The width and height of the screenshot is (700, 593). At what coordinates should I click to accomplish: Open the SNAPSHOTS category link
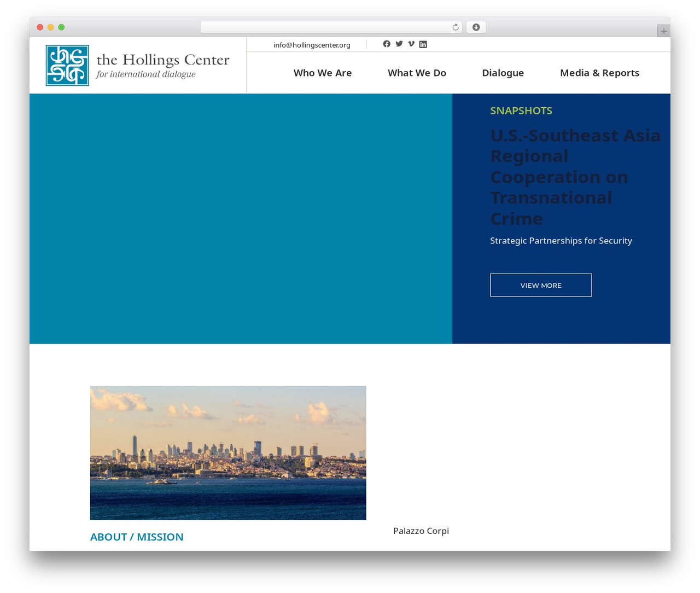click(x=521, y=111)
